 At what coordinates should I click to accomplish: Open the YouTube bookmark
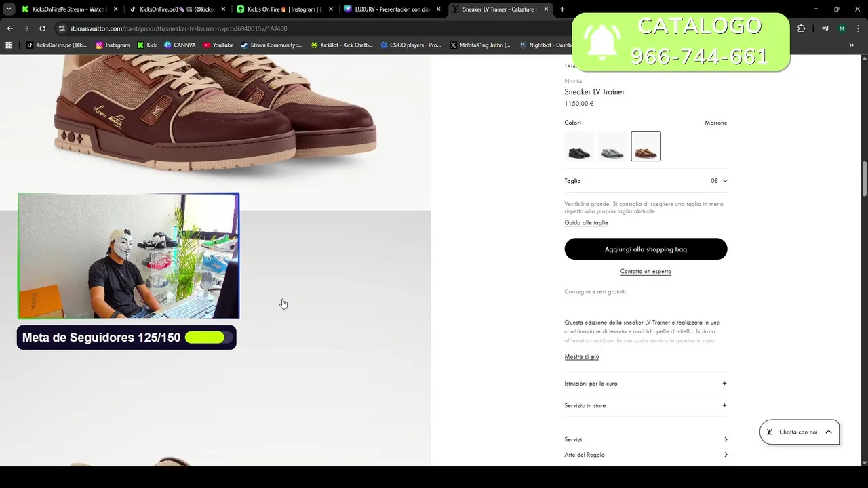click(x=218, y=45)
